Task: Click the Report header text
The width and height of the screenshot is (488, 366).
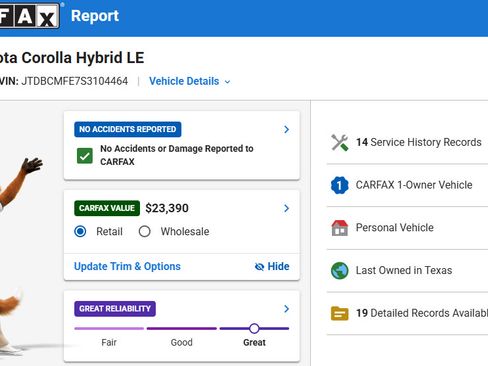Action: 95,16
